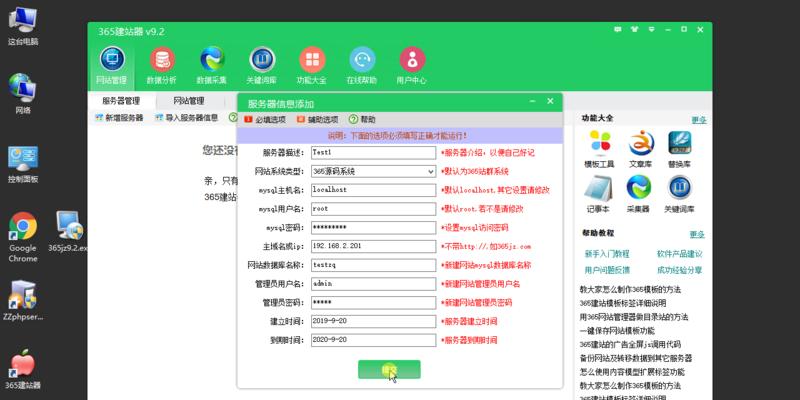Minimize the 服务器信息添加 dialog
The image size is (800, 400).
click(x=532, y=102)
